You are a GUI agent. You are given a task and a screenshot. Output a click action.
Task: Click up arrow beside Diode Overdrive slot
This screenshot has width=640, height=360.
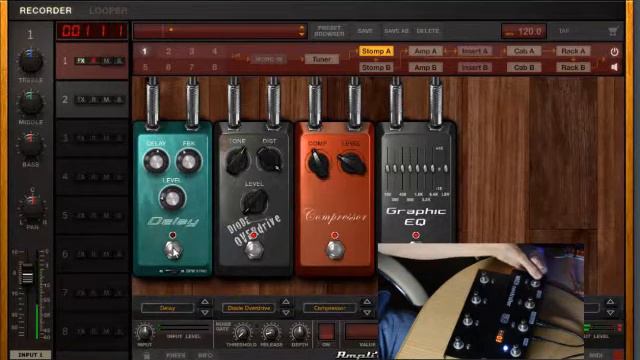286,302
